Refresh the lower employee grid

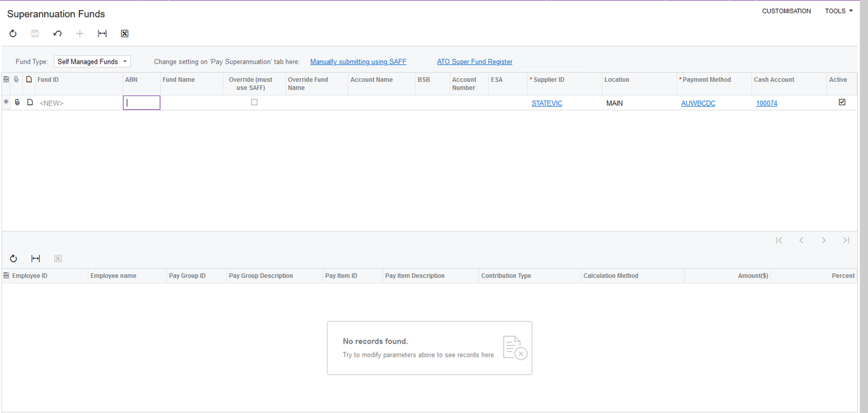[x=13, y=259]
